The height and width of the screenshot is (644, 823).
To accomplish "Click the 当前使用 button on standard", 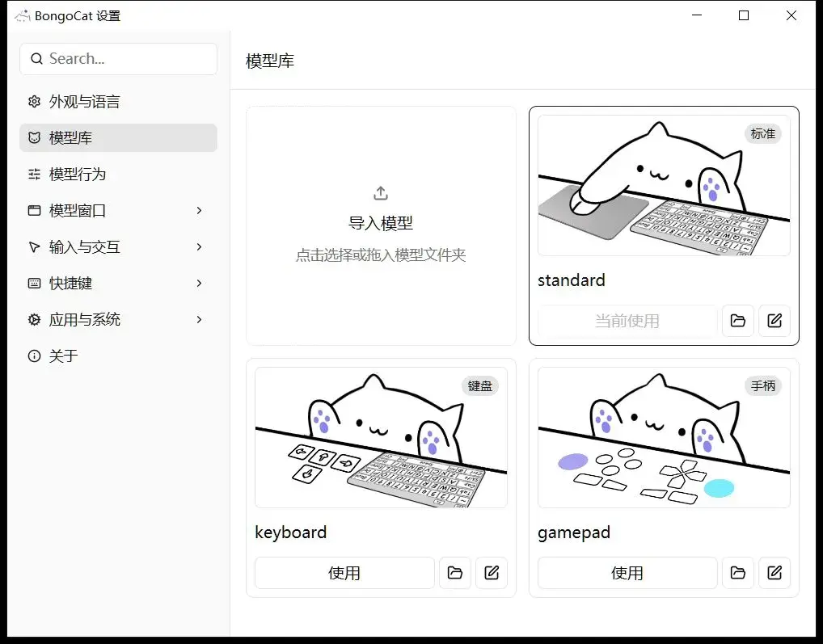I will point(627,321).
